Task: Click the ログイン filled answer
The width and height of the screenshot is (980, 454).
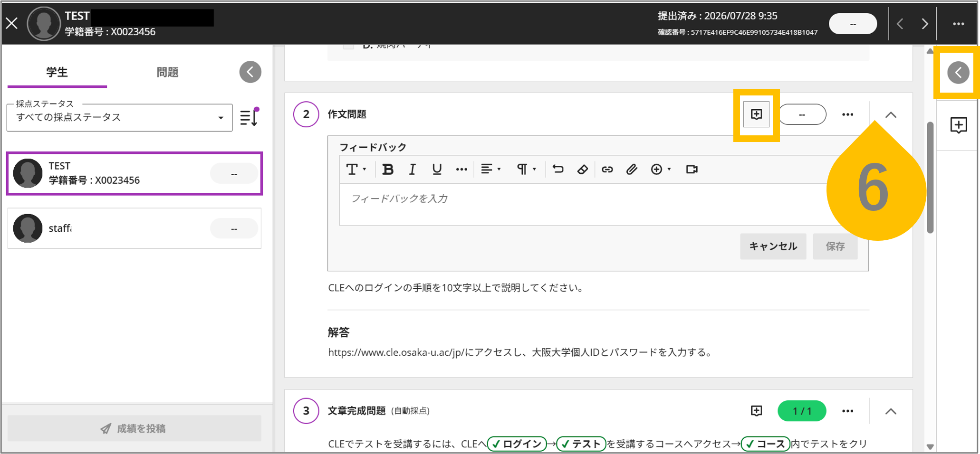Action: tap(517, 444)
